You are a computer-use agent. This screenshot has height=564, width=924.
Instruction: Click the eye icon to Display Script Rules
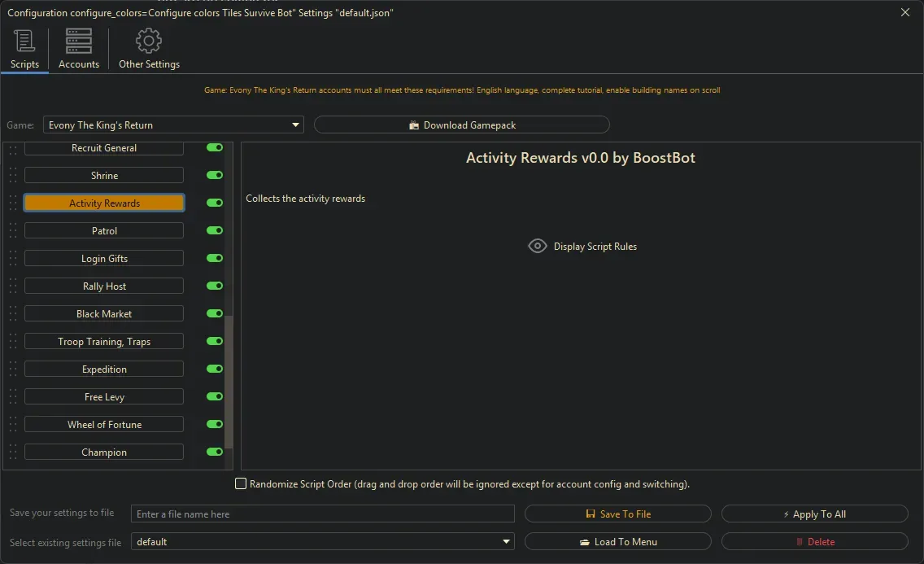coord(537,246)
